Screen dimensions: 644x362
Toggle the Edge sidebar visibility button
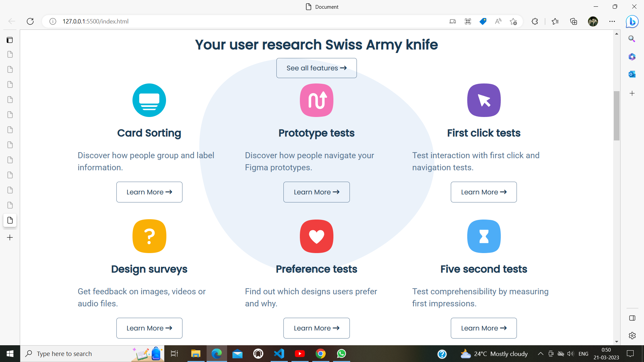[632, 318]
